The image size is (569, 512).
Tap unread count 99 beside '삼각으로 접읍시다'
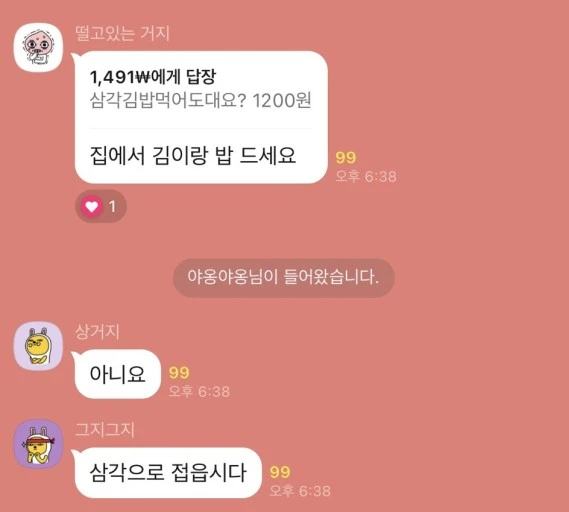280,472
